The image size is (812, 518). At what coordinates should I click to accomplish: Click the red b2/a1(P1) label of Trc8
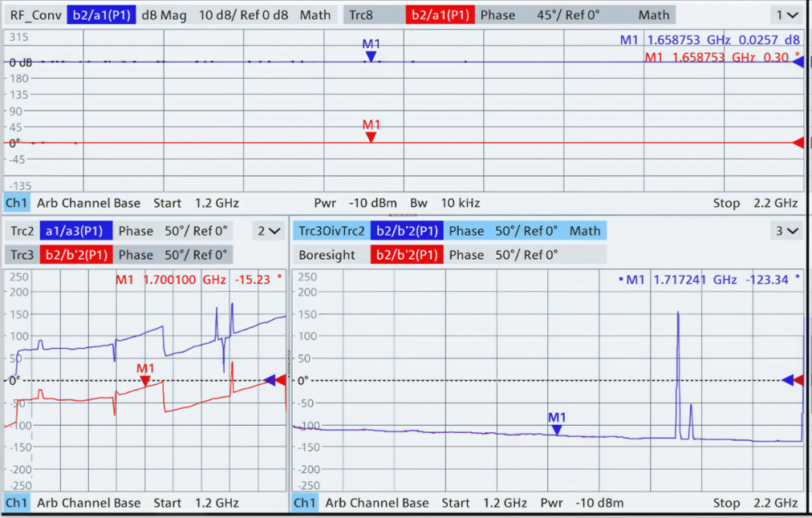(x=440, y=15)
